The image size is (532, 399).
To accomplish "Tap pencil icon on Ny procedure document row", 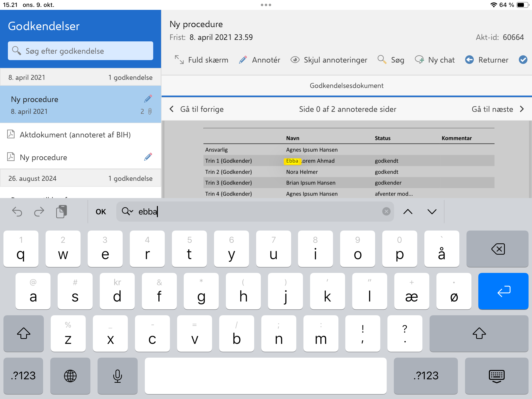I will click(148, 157).
